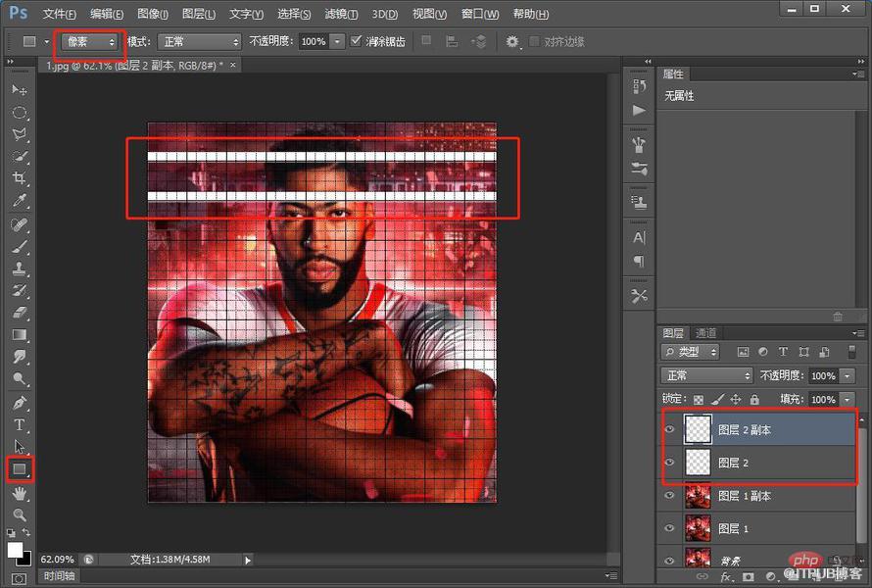Open the 图像 menu
The width and height of the screenshot is (872, 588).
[153, 14]
